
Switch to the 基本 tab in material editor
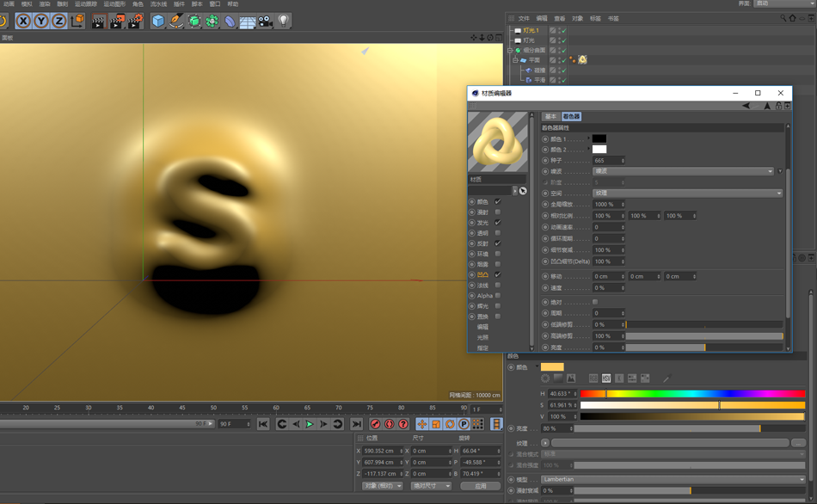pyautogui.click(x=550, y=116)
